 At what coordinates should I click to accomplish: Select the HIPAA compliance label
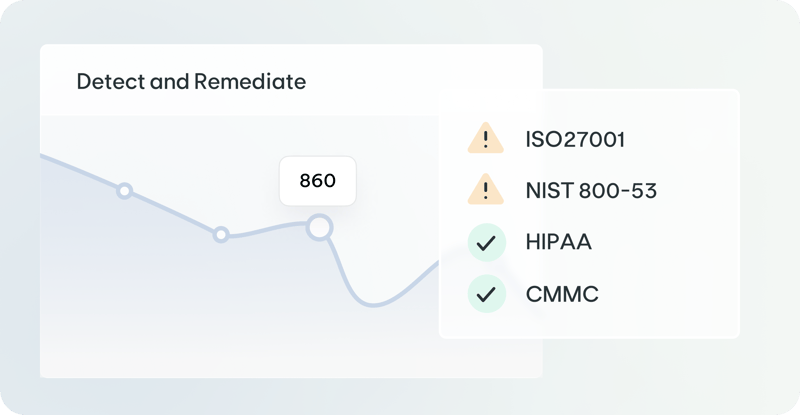point(558,243)
